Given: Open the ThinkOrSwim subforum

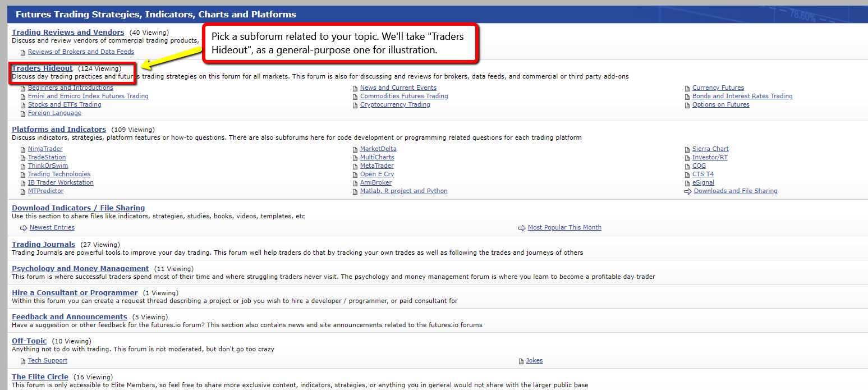Looking at the screenshot, I should [48, 166].
